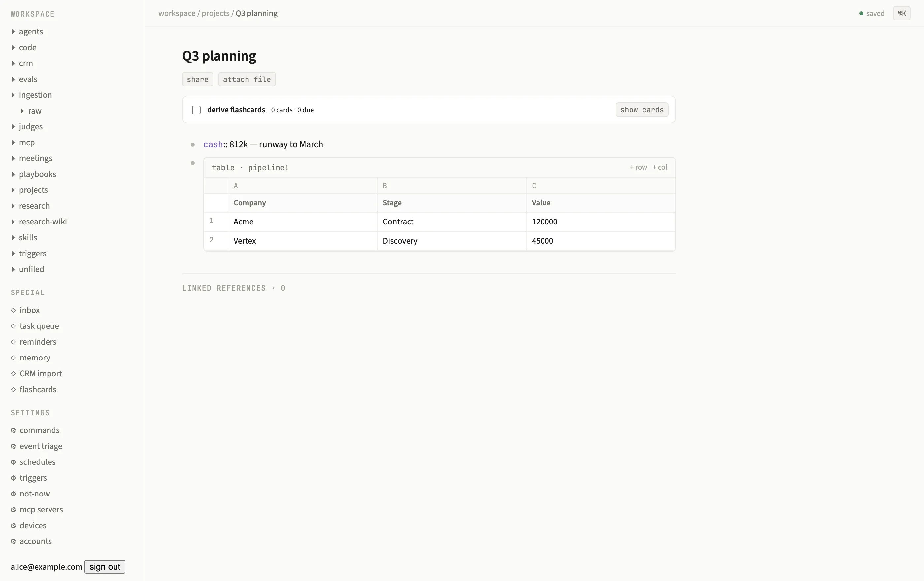Viewport: 924px width, 581px height.
Task: Open the projects tree item
Action: [33, 190]
